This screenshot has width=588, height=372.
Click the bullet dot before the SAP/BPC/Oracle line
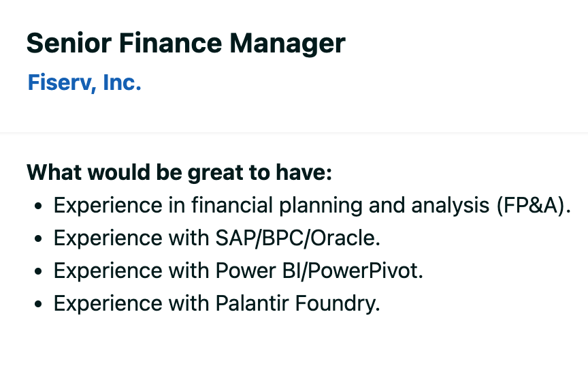38,238
